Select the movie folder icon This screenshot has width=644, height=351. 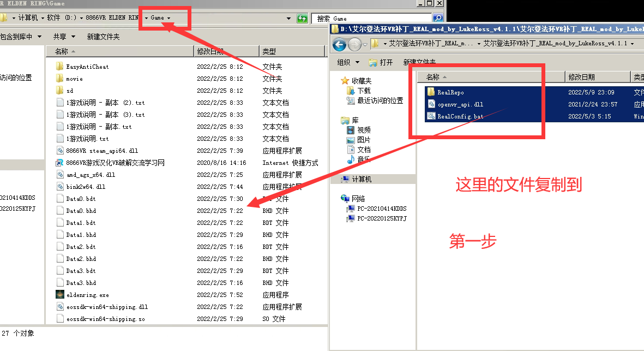pos(59,78)
